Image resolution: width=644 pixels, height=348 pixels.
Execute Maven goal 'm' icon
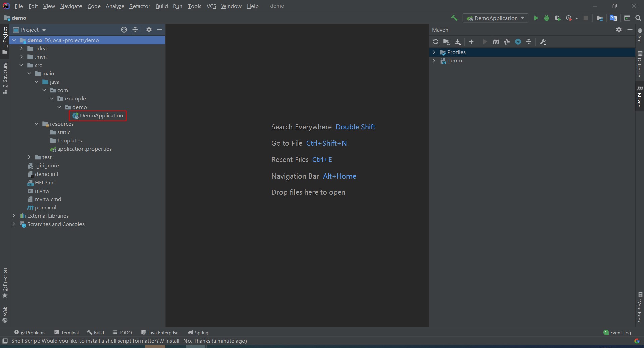pyautogui.click(x=496, y=42)
